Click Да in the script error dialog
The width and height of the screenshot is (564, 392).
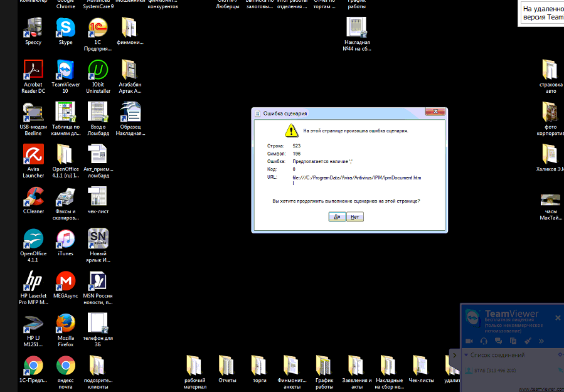[337, 217]
